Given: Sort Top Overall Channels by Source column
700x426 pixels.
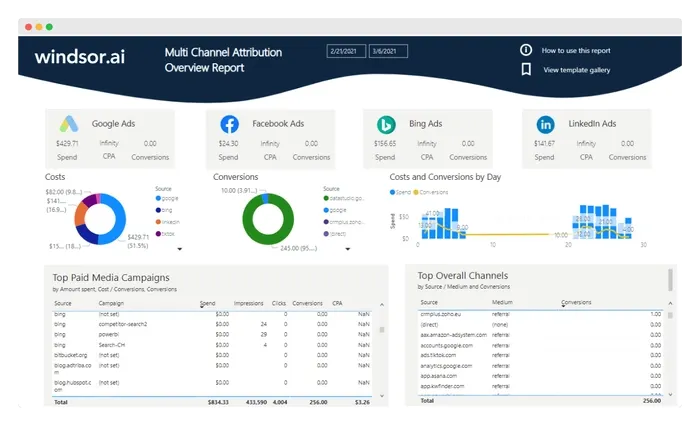Looking at the screenshot, I should (429, 302).
